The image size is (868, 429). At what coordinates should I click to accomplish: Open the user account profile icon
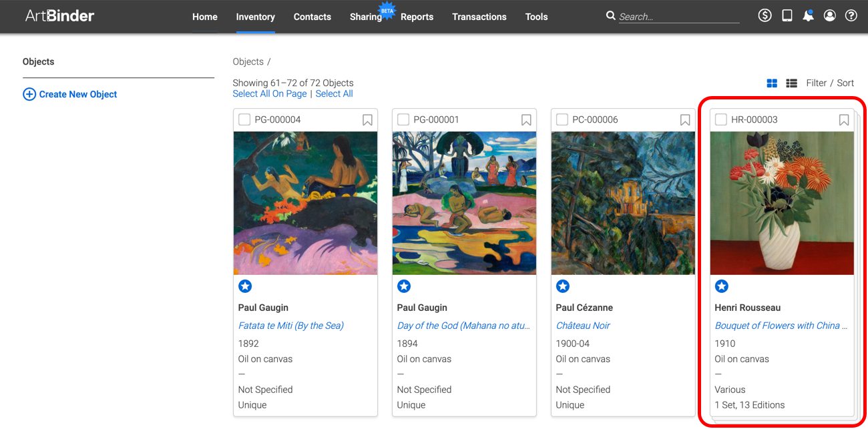click(830, 15)
